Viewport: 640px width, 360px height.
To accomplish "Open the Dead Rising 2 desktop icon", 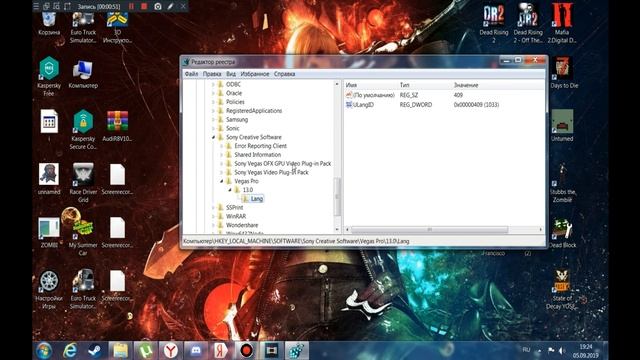I will (493, 23).
